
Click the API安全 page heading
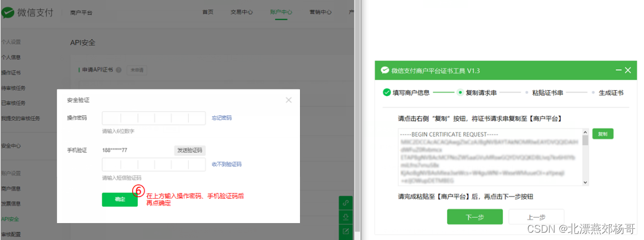click(83, 43)
